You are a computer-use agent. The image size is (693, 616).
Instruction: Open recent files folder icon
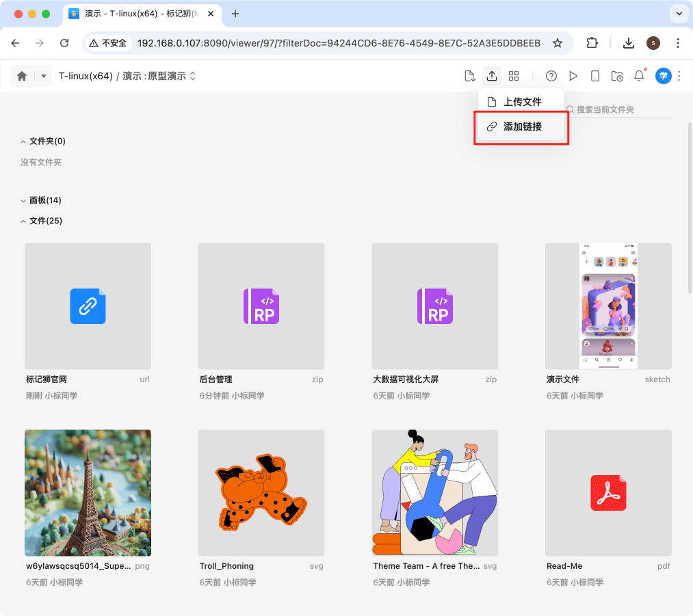click(617, 76)
